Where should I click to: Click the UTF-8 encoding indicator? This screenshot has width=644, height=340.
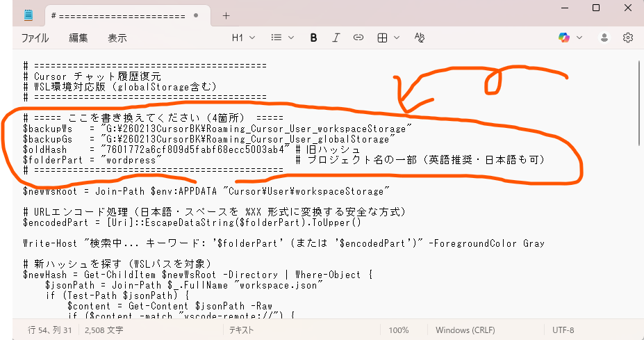point(563,330)
